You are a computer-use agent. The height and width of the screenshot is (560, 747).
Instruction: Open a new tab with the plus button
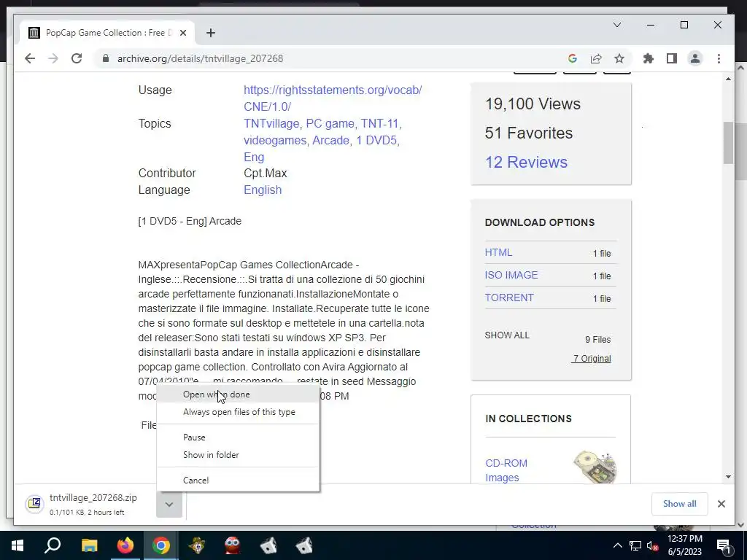point(211,33)
